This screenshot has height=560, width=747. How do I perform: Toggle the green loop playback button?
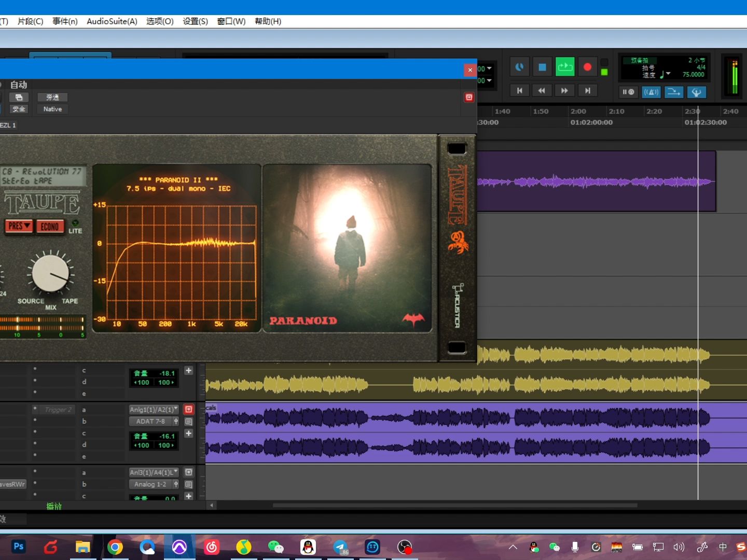click(565, 67)
